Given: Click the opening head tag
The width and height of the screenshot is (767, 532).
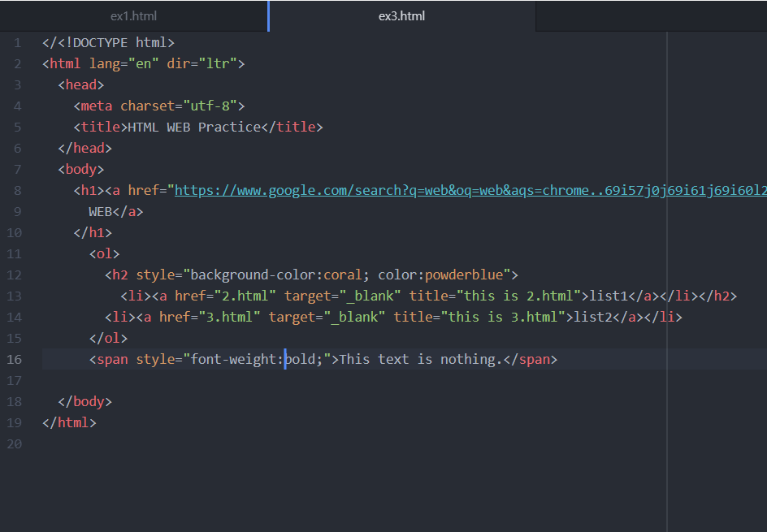Looking at the screenshot, I should click(x=81, y=85).
